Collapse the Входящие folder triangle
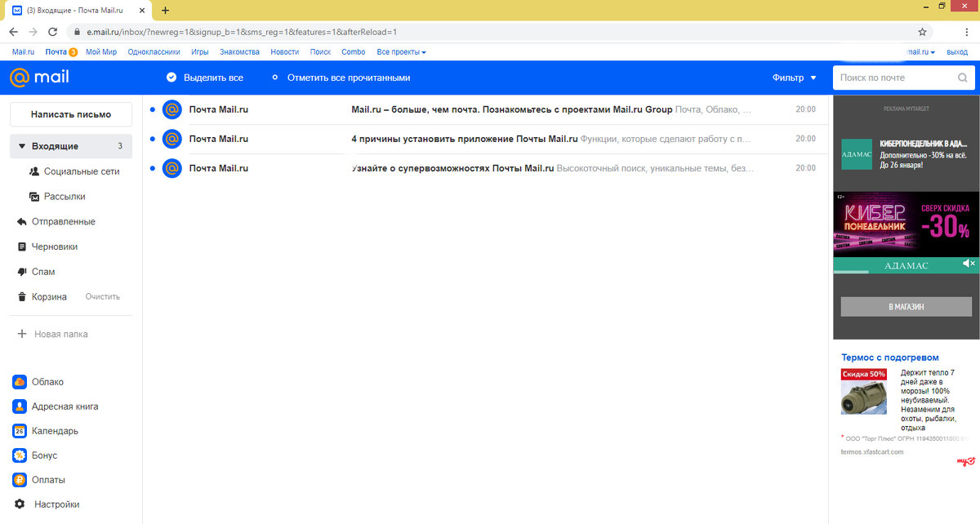Image resolution: width=980 pixels, height=524 pixels. point(22,146)
